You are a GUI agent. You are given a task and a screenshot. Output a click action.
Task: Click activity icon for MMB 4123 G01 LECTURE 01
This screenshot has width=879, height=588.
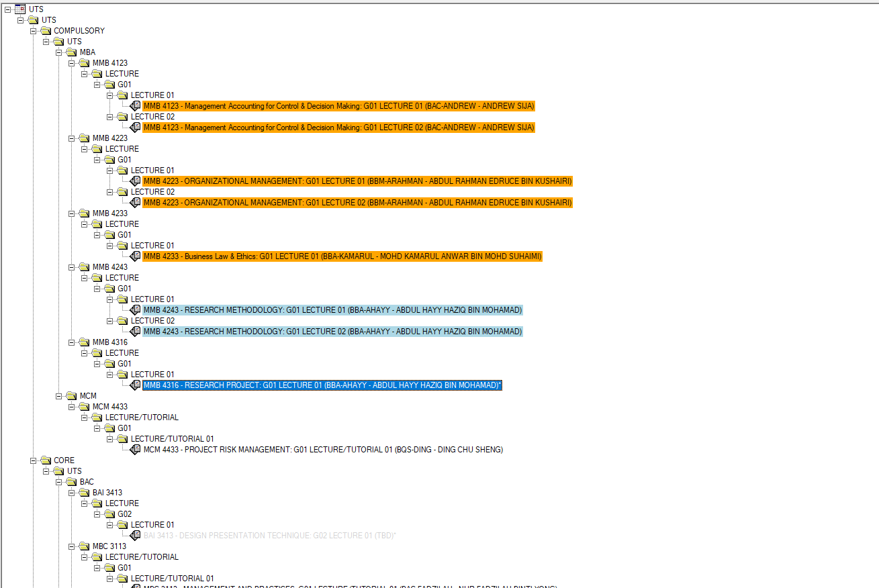point(136,106)
